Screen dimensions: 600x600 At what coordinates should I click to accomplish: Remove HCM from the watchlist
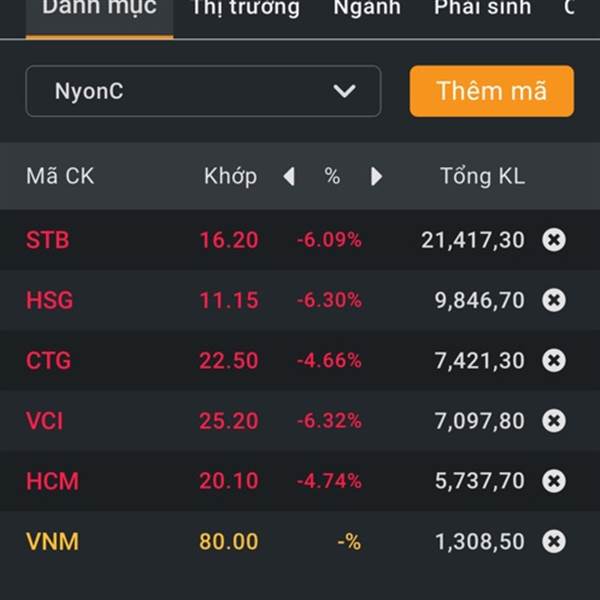pyautogui.click(x=554, y=481)
